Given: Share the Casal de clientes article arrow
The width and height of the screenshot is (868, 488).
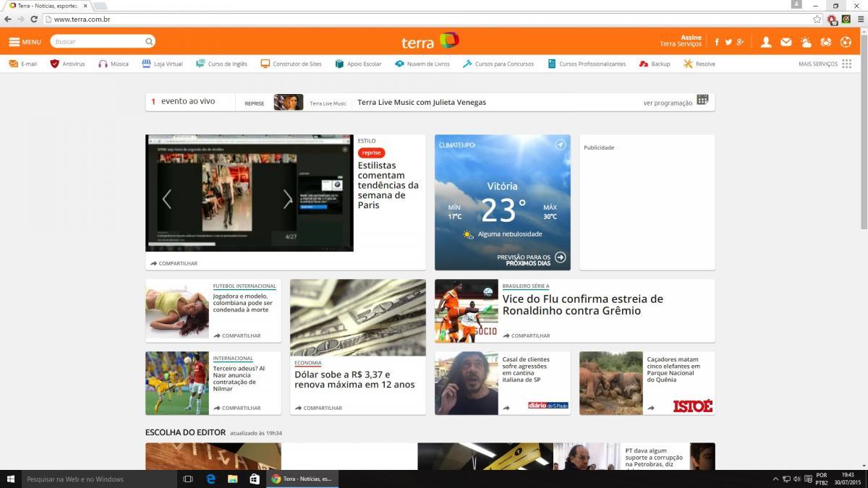Looking at the screenshot, I should pos(506,408).
